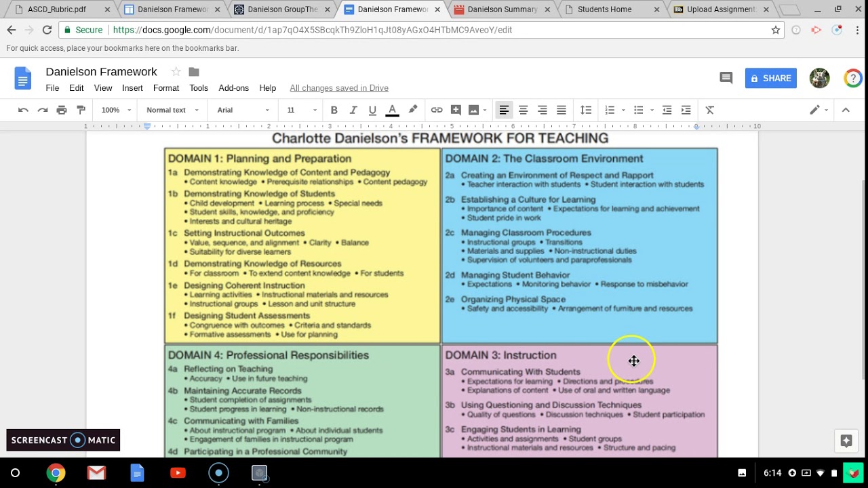Rename the Danielson Framework title
Screen dimensions: 868x488
101,72
